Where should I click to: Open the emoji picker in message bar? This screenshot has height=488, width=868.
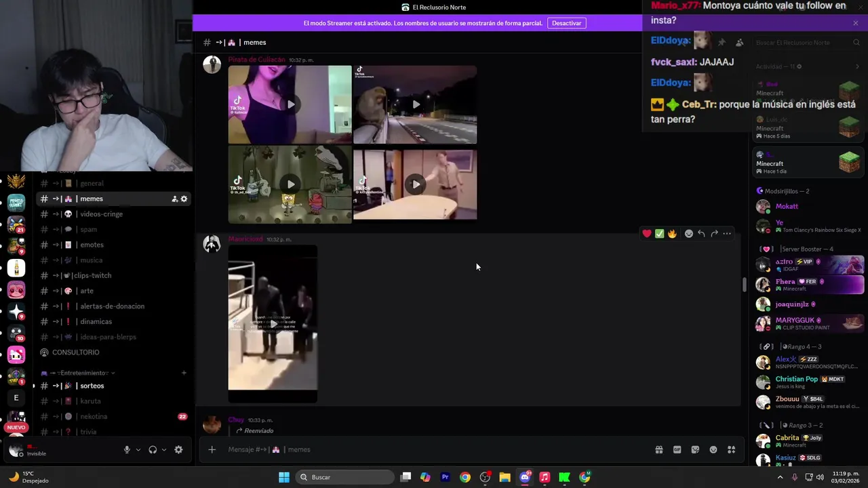pyautogui.click(x=713, y=449)
